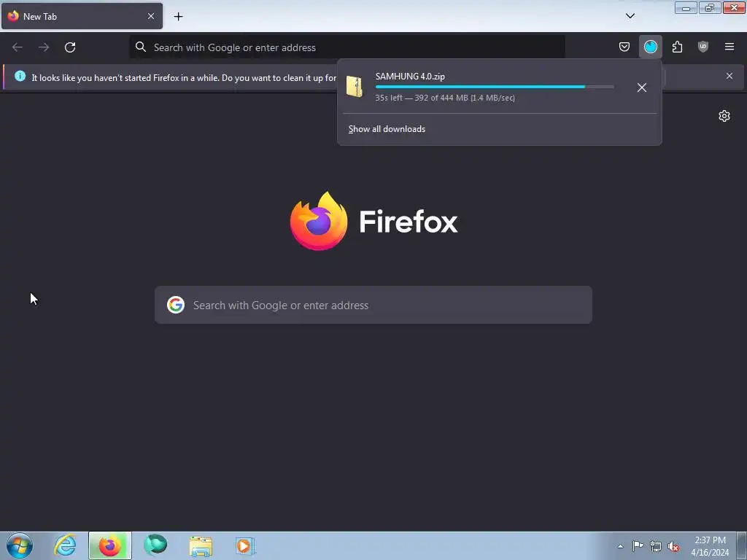Click the Google icon in search box
747x560 pixels.
coord(176,305)
